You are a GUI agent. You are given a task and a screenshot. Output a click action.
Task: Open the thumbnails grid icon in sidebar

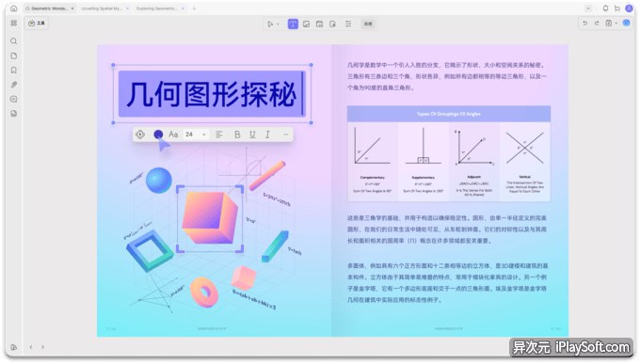[x=13, y=24]
